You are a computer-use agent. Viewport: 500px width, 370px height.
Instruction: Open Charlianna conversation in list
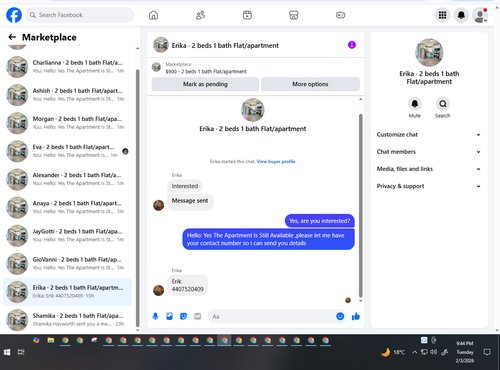tap(67, 67)
